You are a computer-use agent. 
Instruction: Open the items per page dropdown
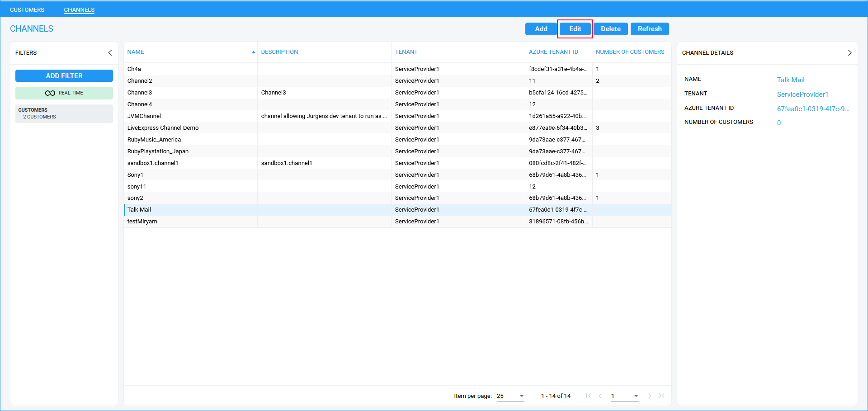tap(510, 396)
